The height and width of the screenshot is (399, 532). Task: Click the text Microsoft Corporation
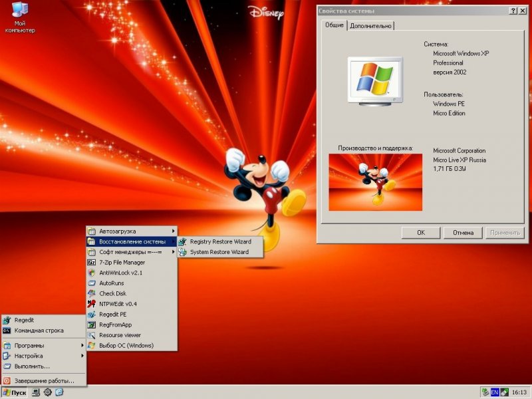[x=459, y=151]
